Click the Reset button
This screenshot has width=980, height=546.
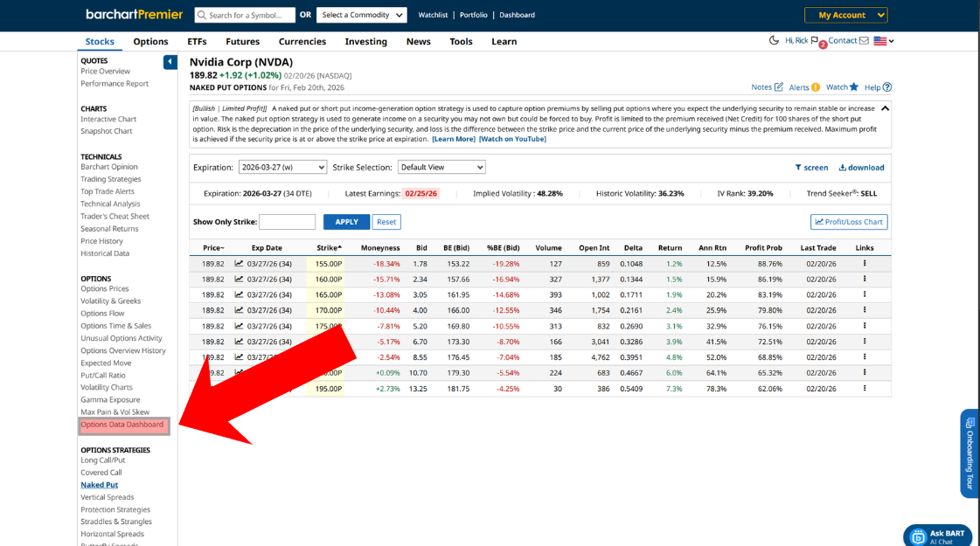coord(386,222)
